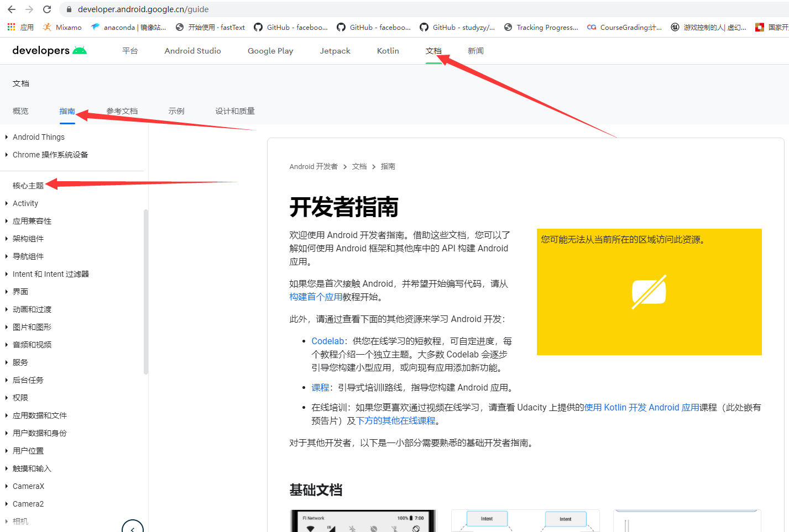789x532 pixels.
Task: Select the 文档 top navigation item
Action: tap(433, 51)
